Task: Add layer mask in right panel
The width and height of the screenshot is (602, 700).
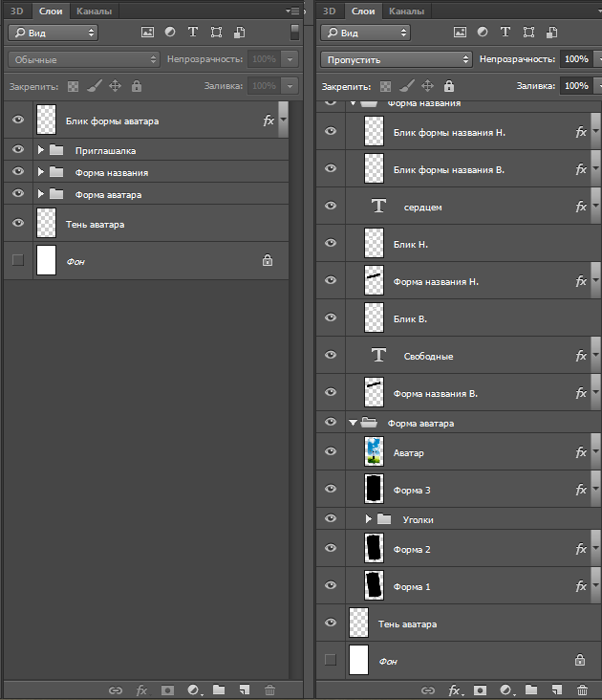Action: click(x=481, y=689)
